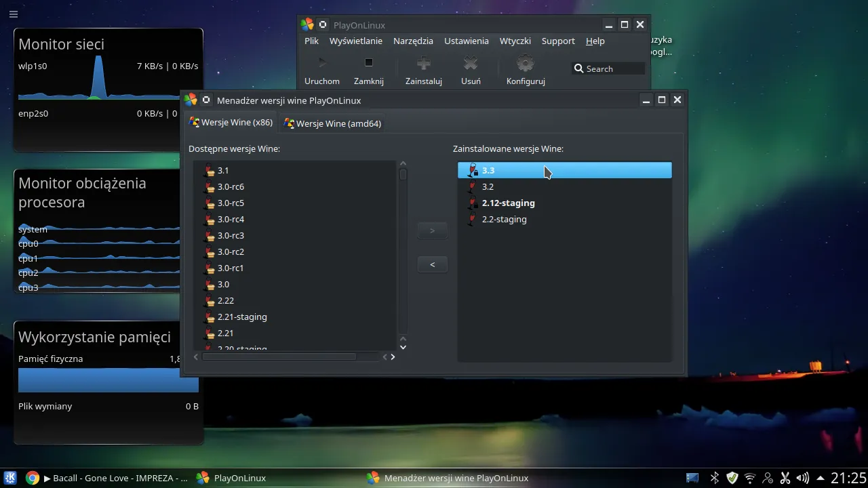Click the down arrow of the available list's scrollbar

tap(403, 347)
